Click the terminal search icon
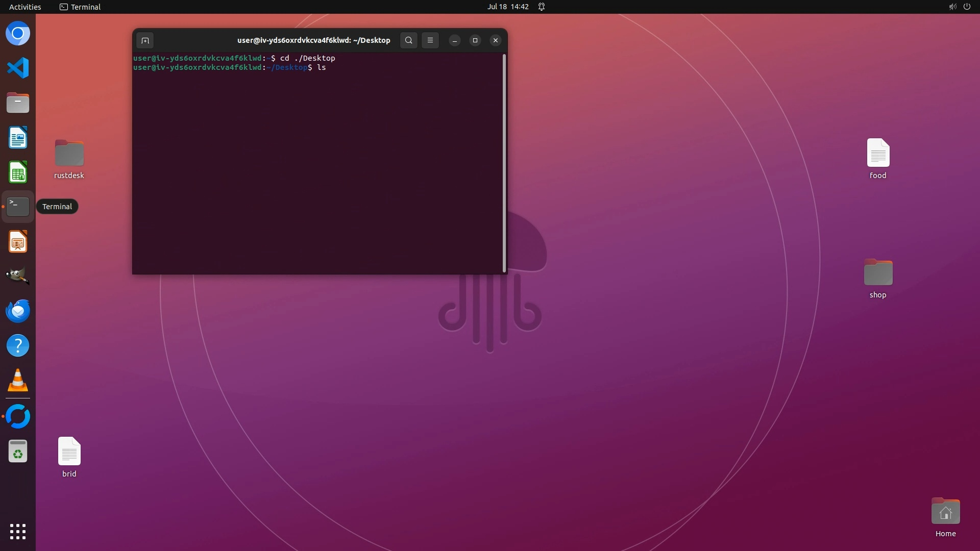This screenshot has width=980, height=551. pos(408,40)
